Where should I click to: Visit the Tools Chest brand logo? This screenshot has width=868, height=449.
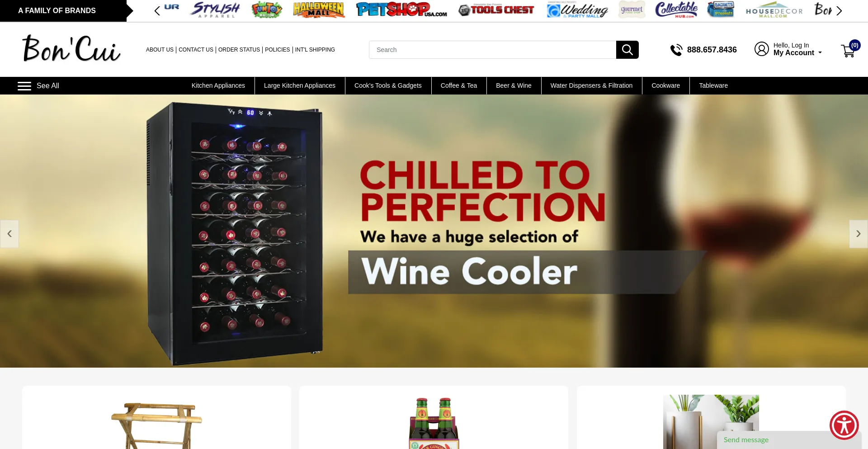(496, 9)
